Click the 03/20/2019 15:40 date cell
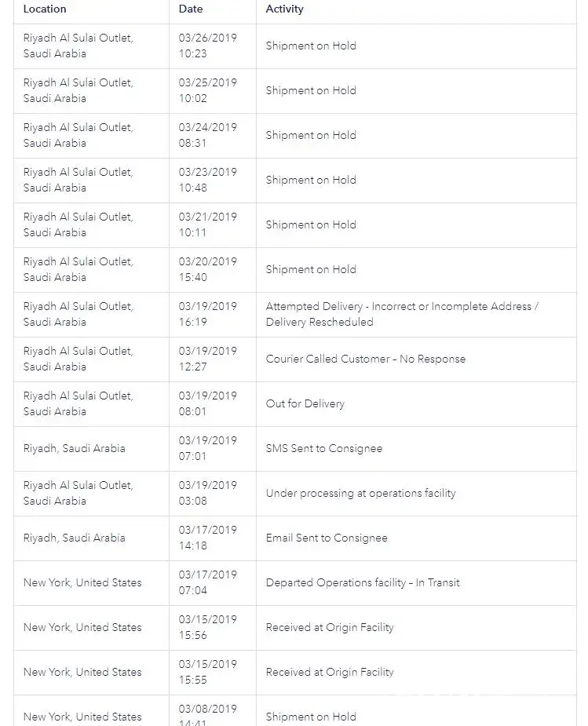Image resolution: width=588 pixels, height=726 pixels. 207,269
